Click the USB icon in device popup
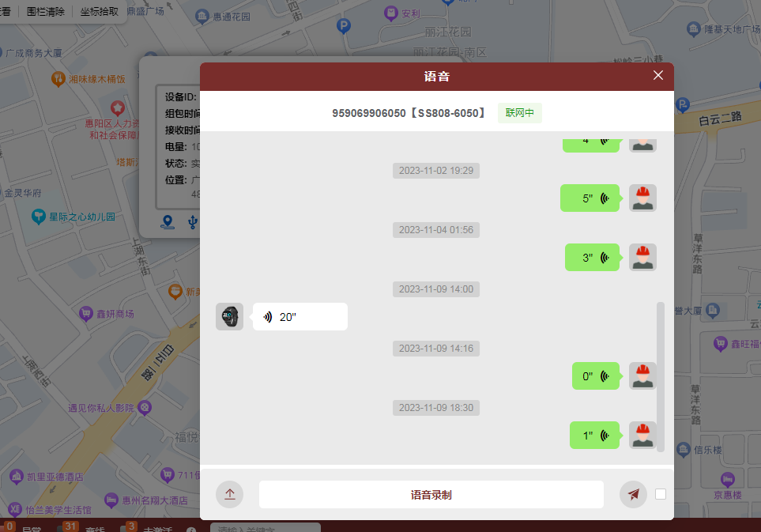Image resolution: width=761 pixels, height=532 pixels. (x=192, y=222)
